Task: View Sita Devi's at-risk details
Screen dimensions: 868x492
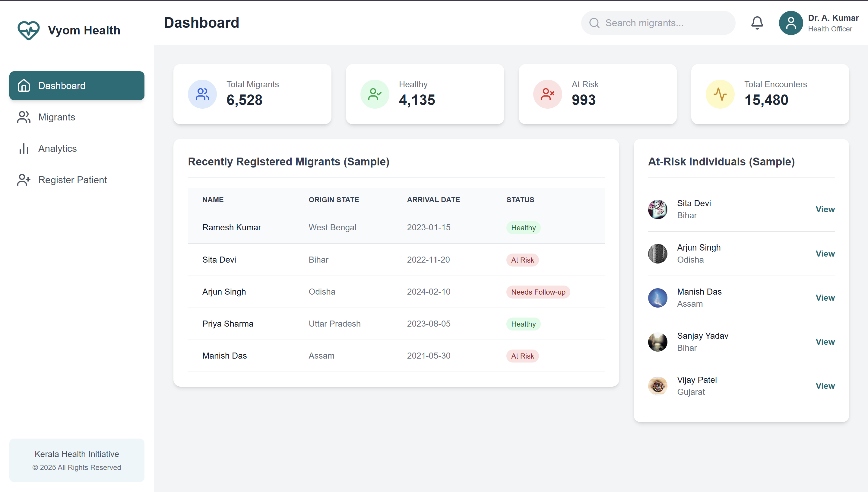Action: (x=825, y=209)
